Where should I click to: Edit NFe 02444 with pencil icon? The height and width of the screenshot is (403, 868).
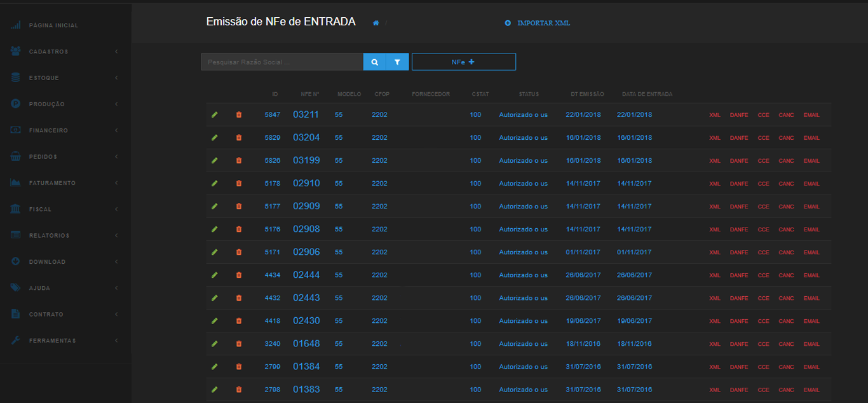(x=215, y=275)
